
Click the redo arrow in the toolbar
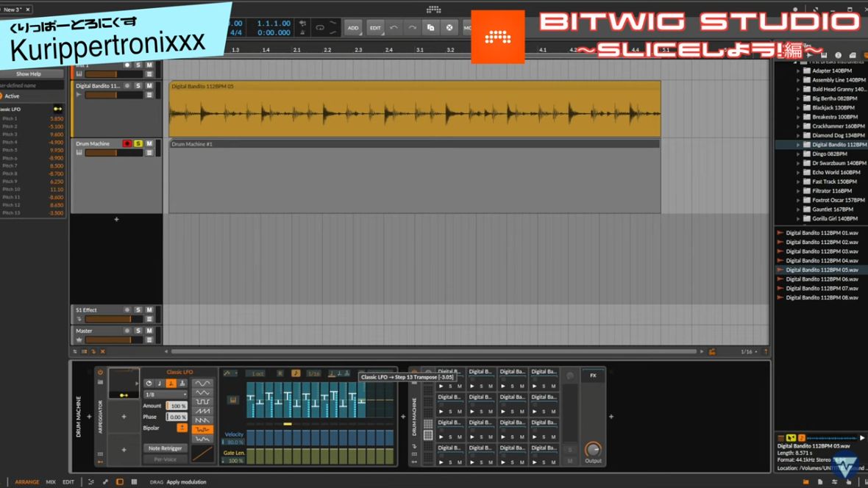pos(412,27)
